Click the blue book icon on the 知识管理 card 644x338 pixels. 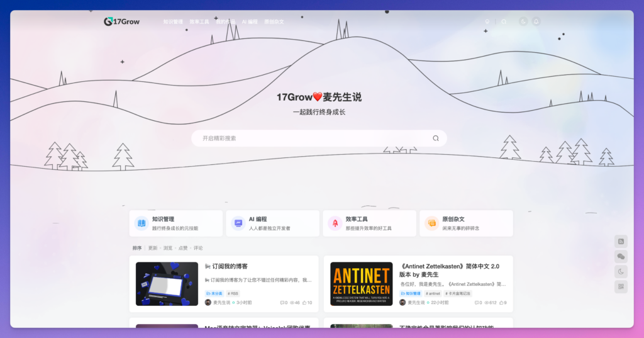142,223
